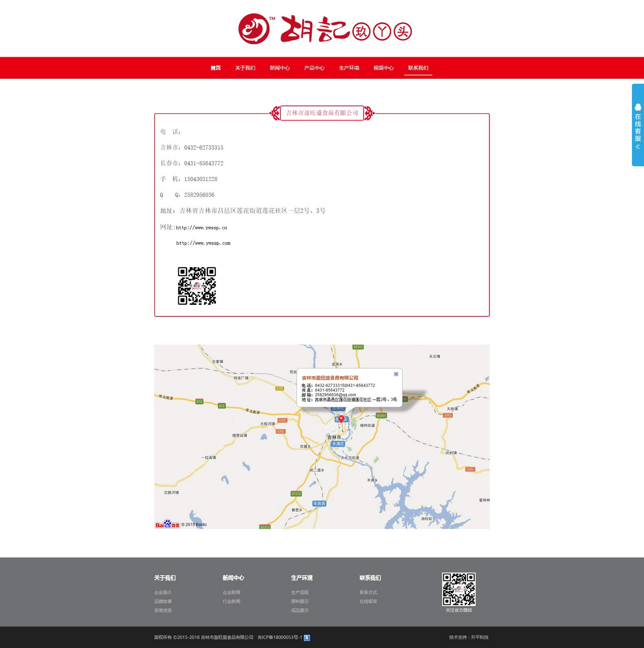Select 产品中心 from the navigation bar
This screenshot has height=648, width=644.
click(x=314, y=68)
